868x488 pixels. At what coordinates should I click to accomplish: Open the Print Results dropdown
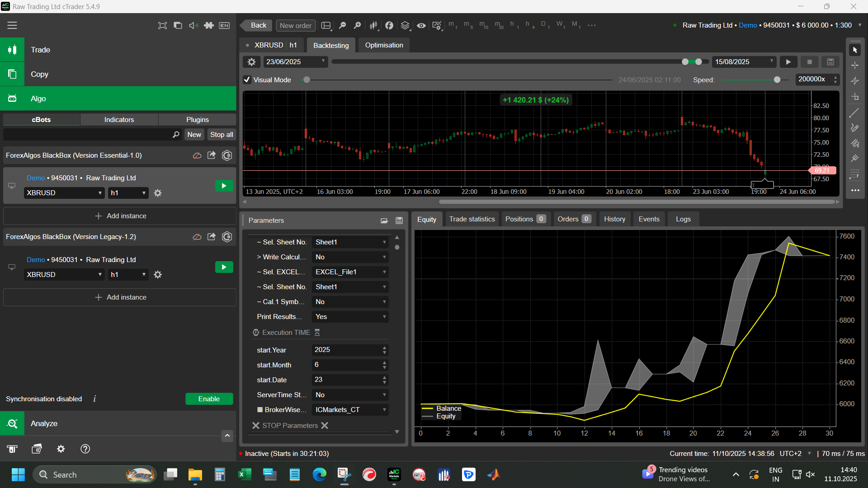tap(350, 317)
